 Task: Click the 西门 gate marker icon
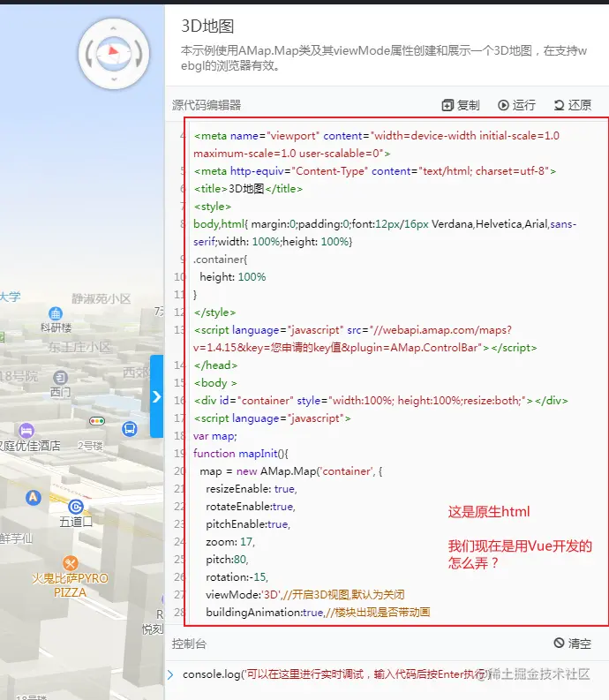[60, 376]
